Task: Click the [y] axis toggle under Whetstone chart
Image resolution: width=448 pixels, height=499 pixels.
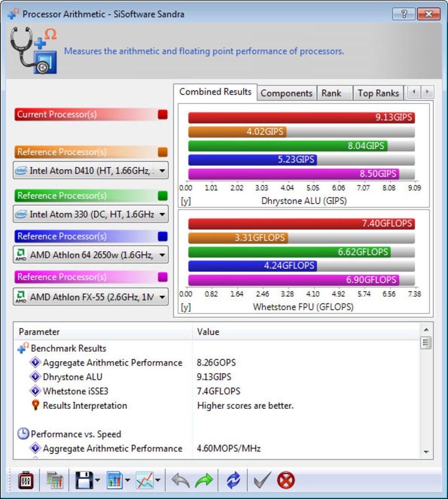Action: tap(186, 308)
